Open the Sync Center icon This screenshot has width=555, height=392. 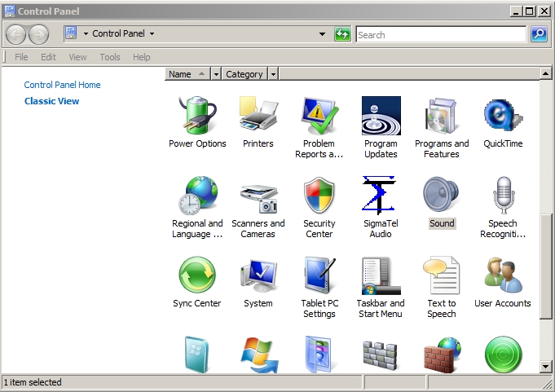[x=197, y=275]
